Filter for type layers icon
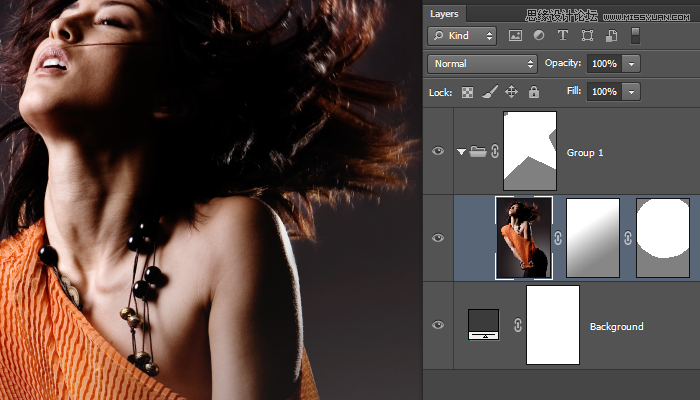This screenshot has height=400, width=700. [x=562, y=35]
